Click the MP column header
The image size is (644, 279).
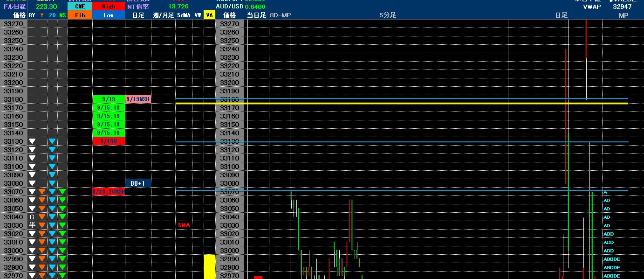623,15
